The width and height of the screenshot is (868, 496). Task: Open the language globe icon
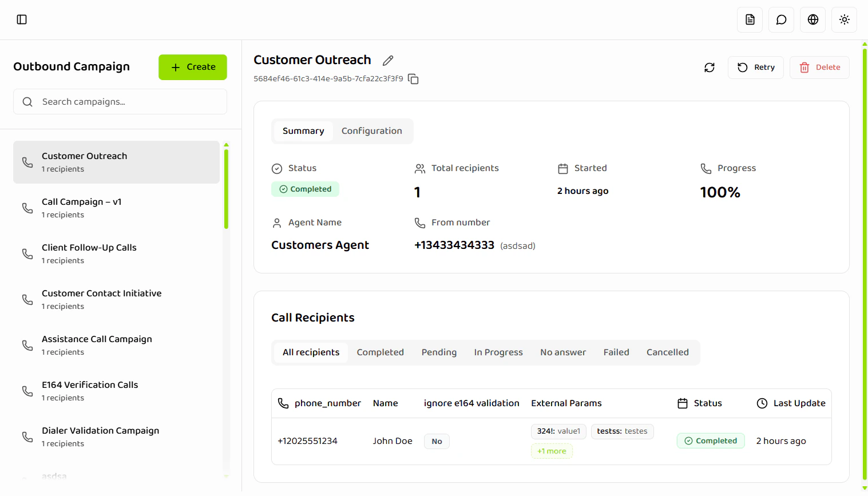[812, 19]
